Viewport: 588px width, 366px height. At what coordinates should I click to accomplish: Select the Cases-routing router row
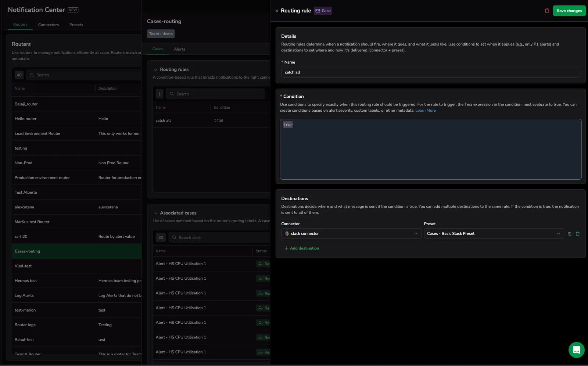click(x=76, y=251)
